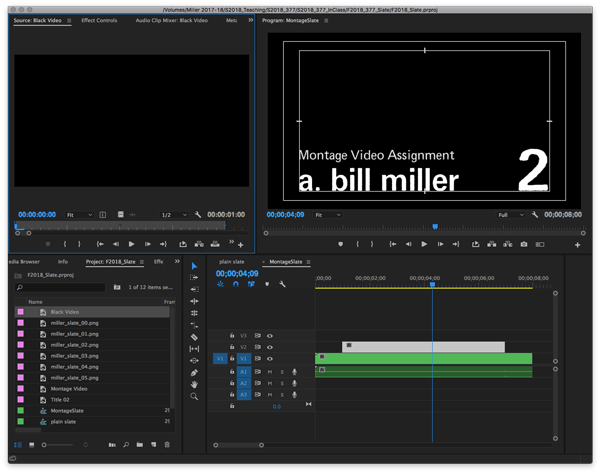
Task: Select the Track Select Forward tool
Action: point(194,277)
